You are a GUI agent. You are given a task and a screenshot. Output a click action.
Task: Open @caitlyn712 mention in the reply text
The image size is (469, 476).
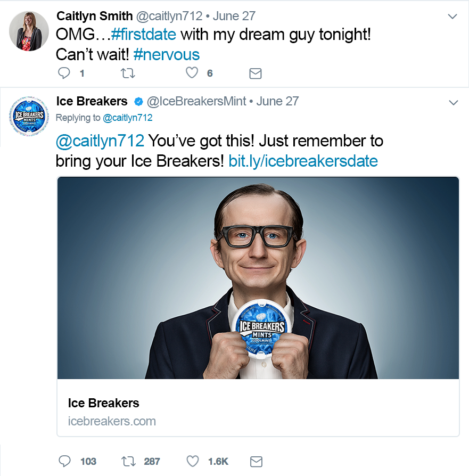pyautogui.click(x=100, y=141)
